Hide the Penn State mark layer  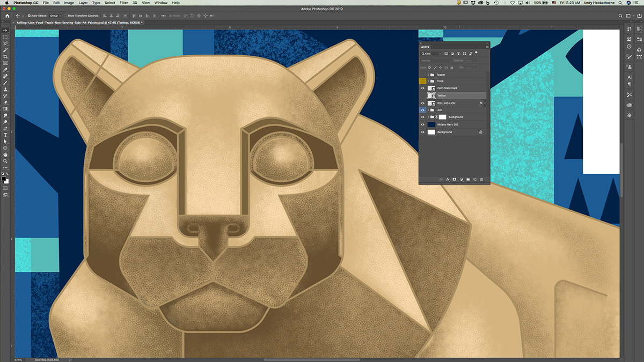(x=422, y=88)
